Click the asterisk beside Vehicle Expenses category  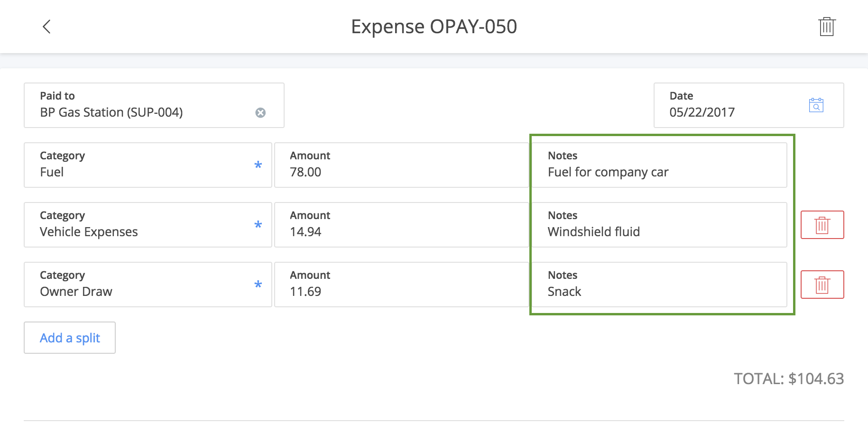(258, 225)
